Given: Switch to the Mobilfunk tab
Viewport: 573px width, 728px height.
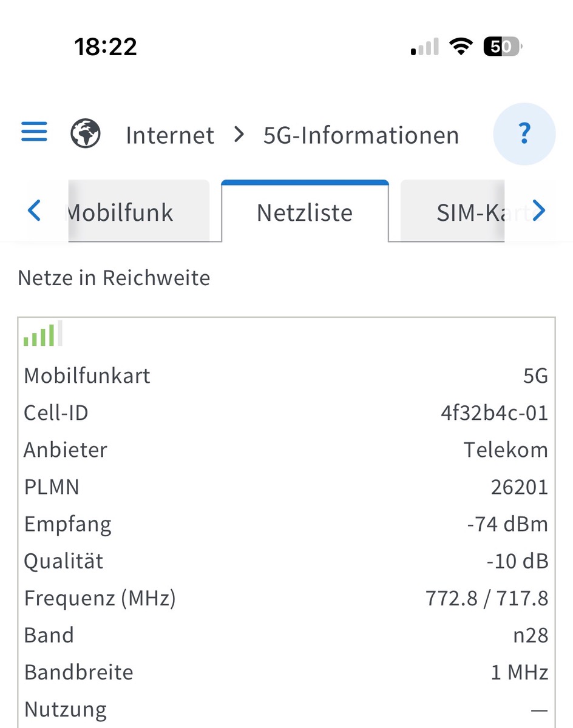Looking at the screenshot, I should click(139, 211).
